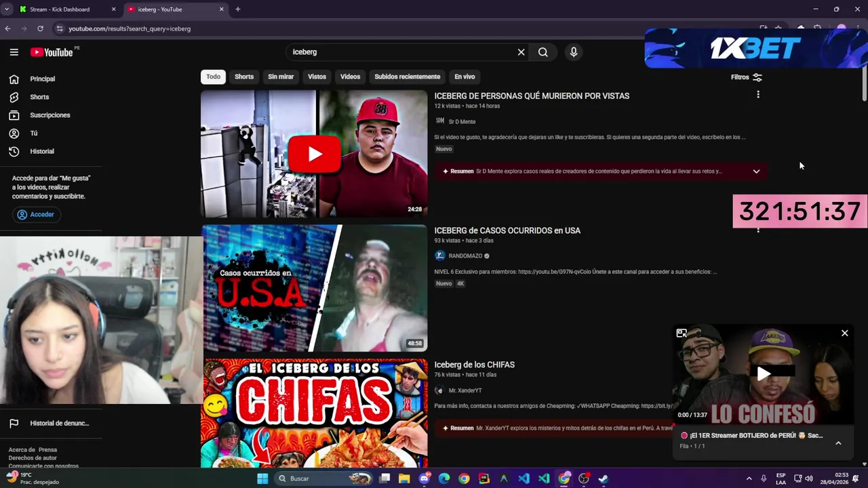Open a new browser tab

click(237, 9)
